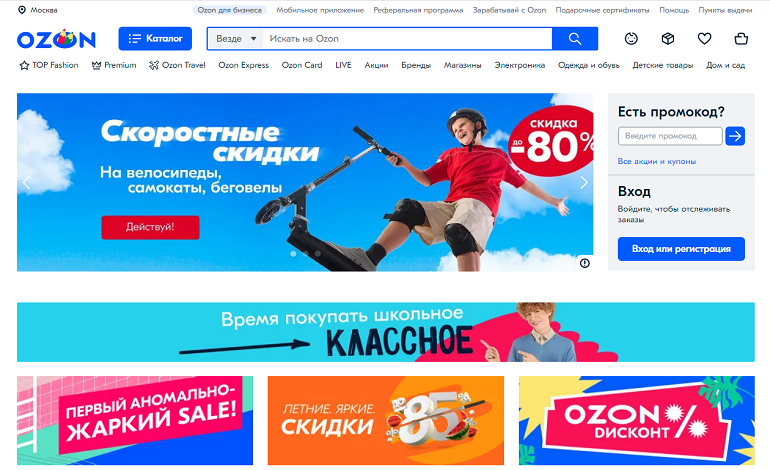The width and height of the screenshot is (770, 470).
Task: Open Все акции и купоны link
Action: coord(657,161)
